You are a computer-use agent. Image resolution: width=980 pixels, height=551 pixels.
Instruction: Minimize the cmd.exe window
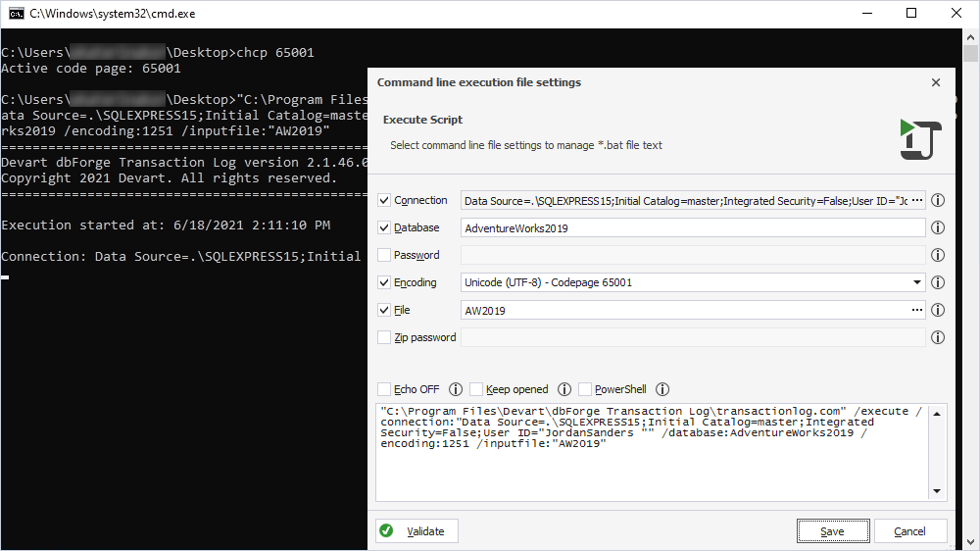tap(867, 13)
